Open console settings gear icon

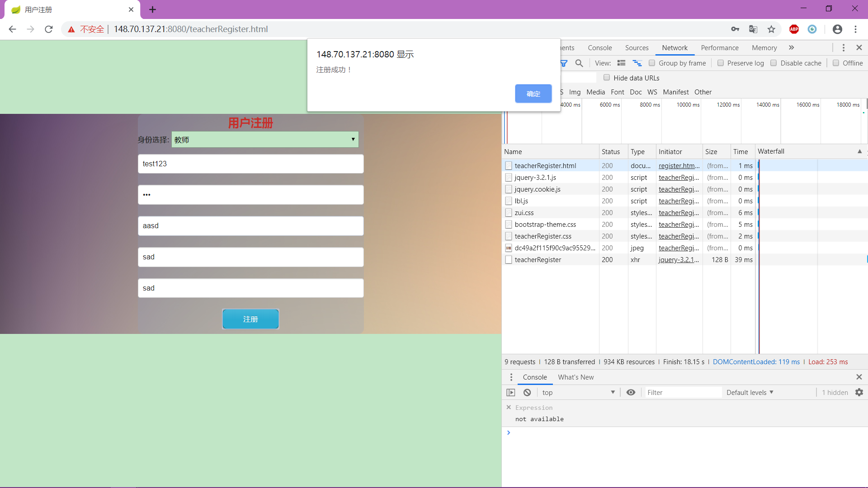[x=859, y=392]
